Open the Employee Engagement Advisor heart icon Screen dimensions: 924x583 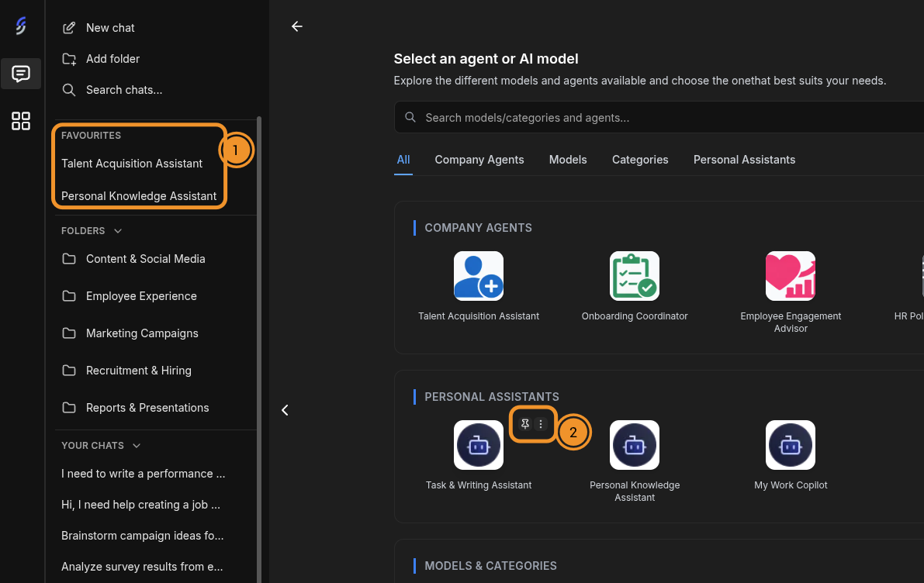790,275
